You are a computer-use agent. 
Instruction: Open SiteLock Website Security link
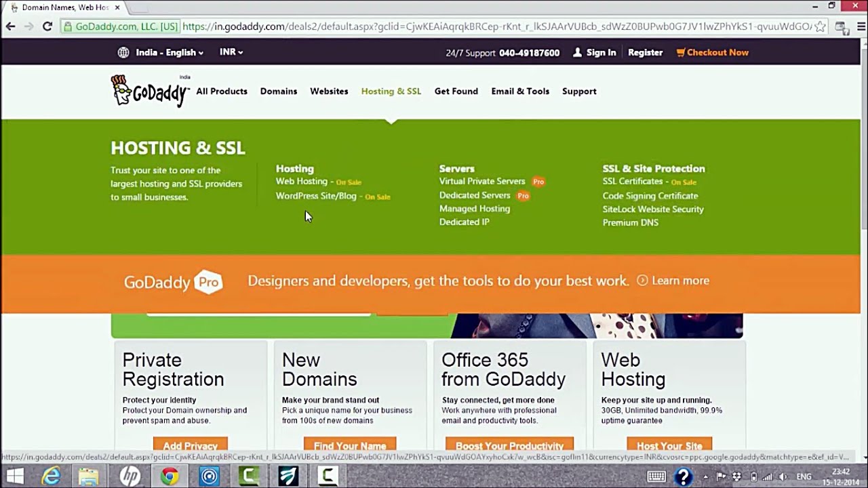coord(653,209)
